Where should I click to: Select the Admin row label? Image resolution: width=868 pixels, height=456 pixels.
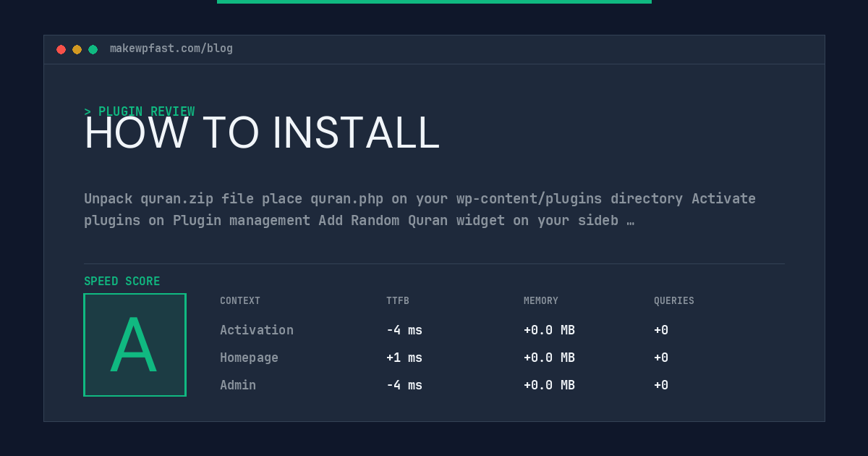click(x=238, y=385)
